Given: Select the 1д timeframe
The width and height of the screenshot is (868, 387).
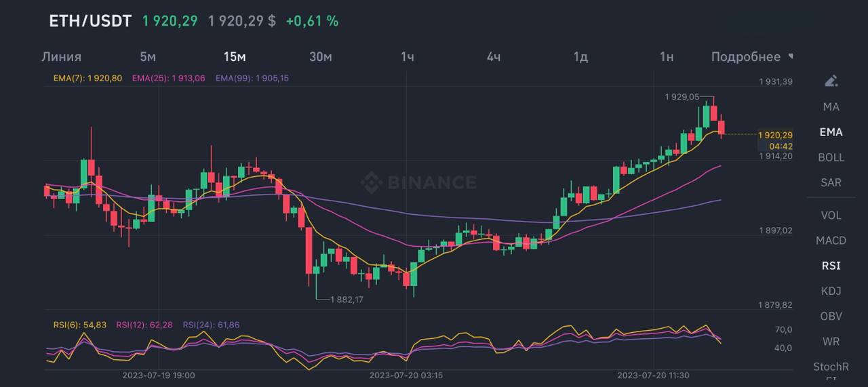Looking at the screenshot, I should pyautogui.click(x=580, y=57).
